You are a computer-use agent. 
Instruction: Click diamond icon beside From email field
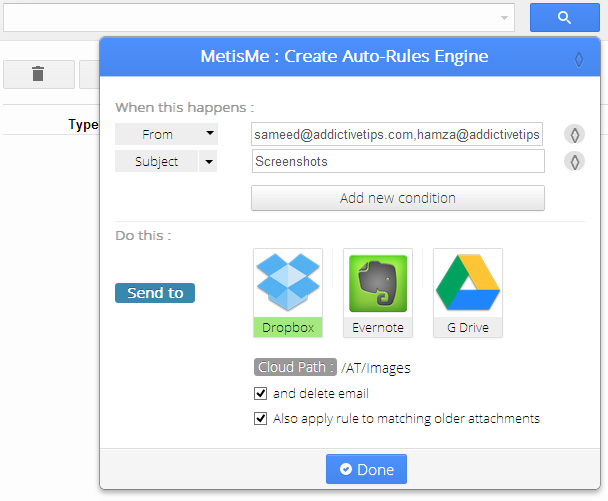coord(574,135)
